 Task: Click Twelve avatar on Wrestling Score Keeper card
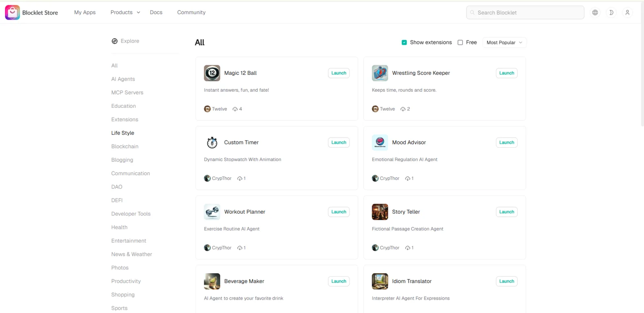coord(375,109)
